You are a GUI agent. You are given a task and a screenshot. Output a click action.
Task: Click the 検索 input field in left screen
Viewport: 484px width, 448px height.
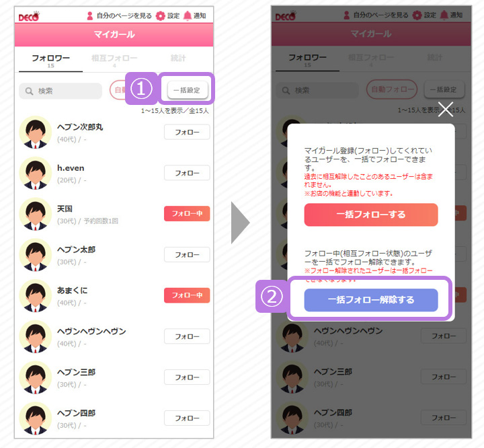pyautogui.click(x=61, y=91)
